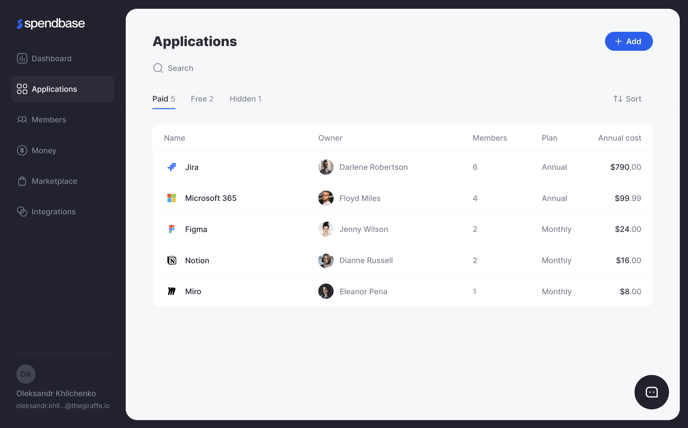This screenshot has width=688, height=428.
Task: Click Dianne Russell's avatar
Action: tap(326, 260)
